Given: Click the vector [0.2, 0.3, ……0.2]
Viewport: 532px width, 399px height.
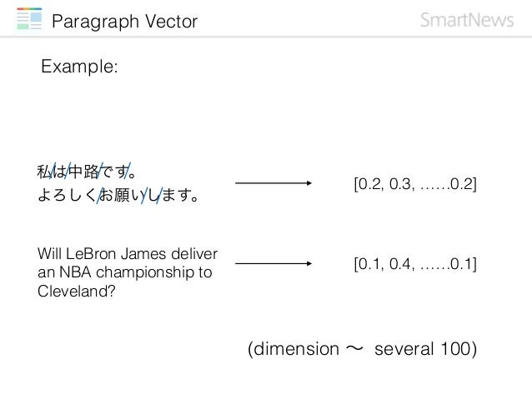Looking at the screenshot, I should click(x=415, y=184).
